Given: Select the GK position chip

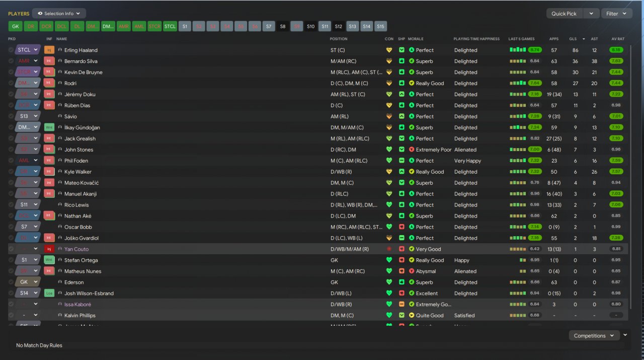Looking at the screenshot, I should pyautogui.click(x=15, y=26).
